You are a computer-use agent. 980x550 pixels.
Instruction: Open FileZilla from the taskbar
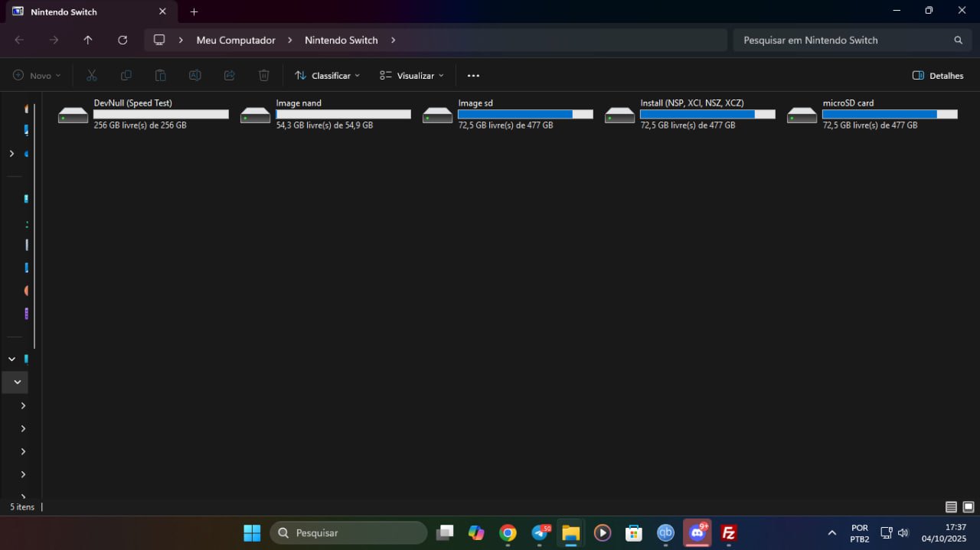[729, 532]
